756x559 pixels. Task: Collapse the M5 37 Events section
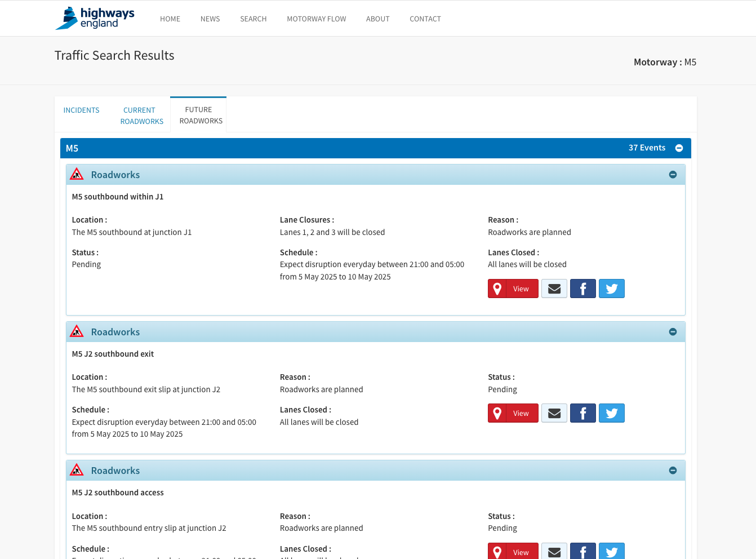point(679,148)
